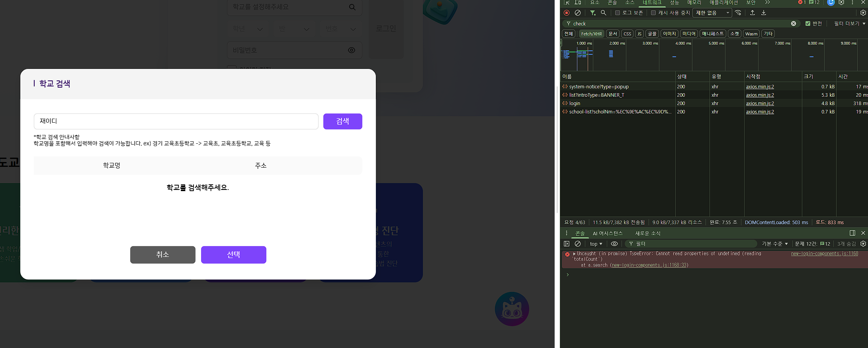Screen dimensions: 868x348
Task: Uncheck the 반전 filter checkbox
Action: pyautogui.click(x=808, y=23)
